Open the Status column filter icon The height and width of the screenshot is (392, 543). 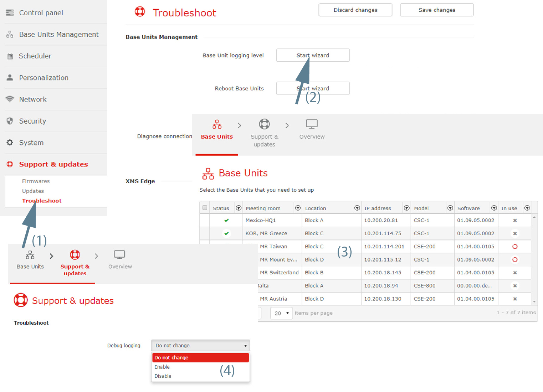(239, 208)
